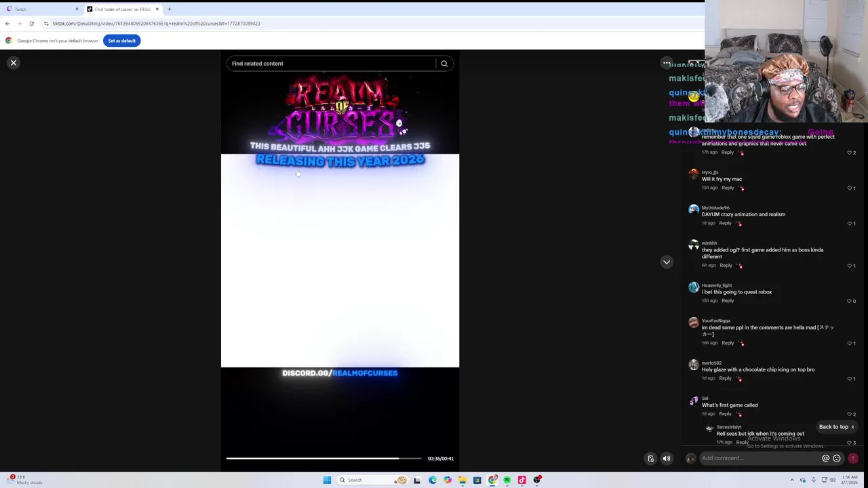Like Heavenly_light's 'quest robox' comment
868x488 pixels.
850,301
